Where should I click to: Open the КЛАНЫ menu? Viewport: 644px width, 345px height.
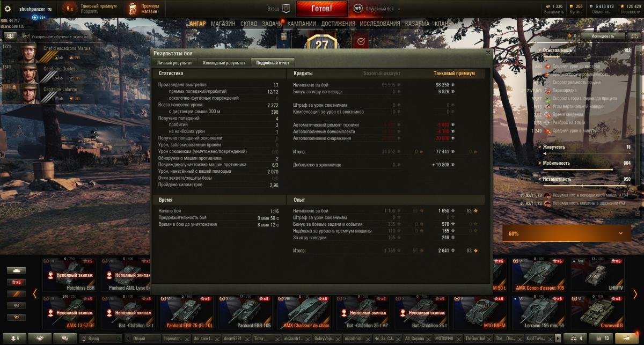[x=443, y=24]
